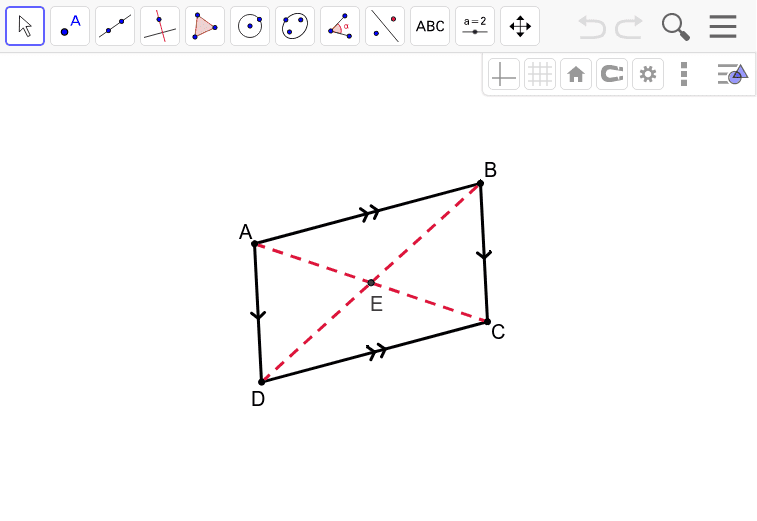This screenshot has height=521, width=757.
Task: Select the Point tool
Action: point(70,26)
